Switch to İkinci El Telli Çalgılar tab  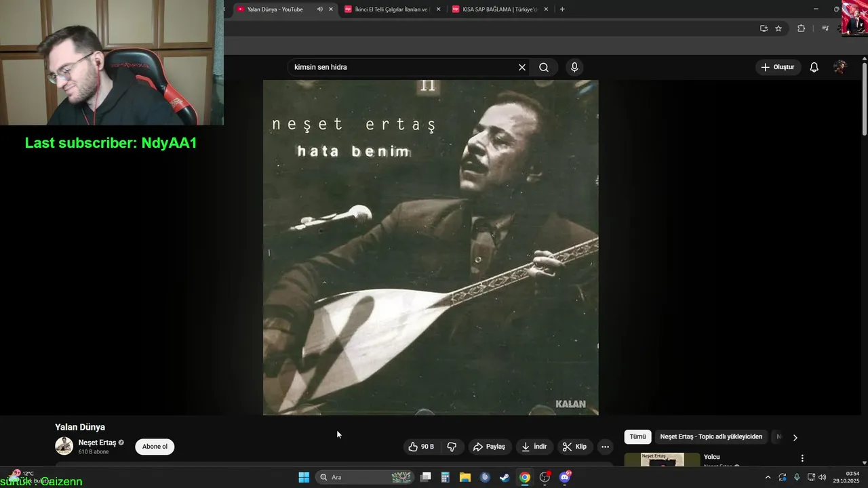pyautogui.click(x=392, y=9)
